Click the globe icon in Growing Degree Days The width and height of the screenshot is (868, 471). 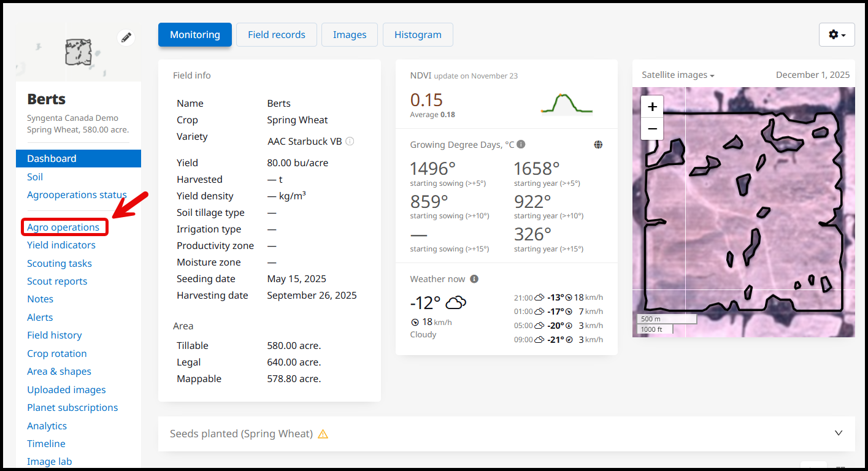[x=598, y=145]
